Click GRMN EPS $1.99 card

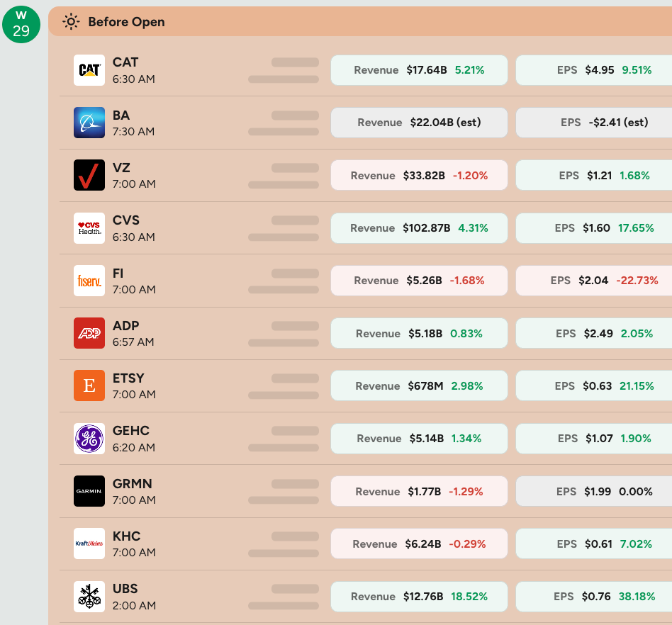[594, 491]
